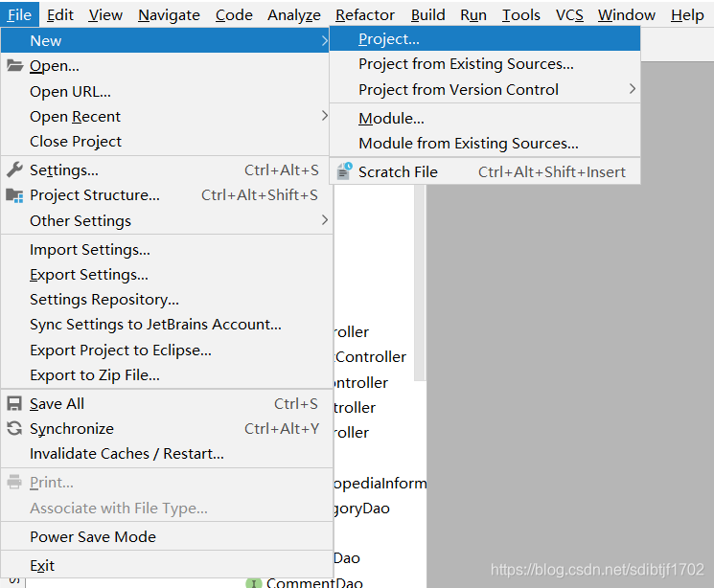Choose Close Project
This screenshot has width=714, height=588.
[x=165, y=141]
